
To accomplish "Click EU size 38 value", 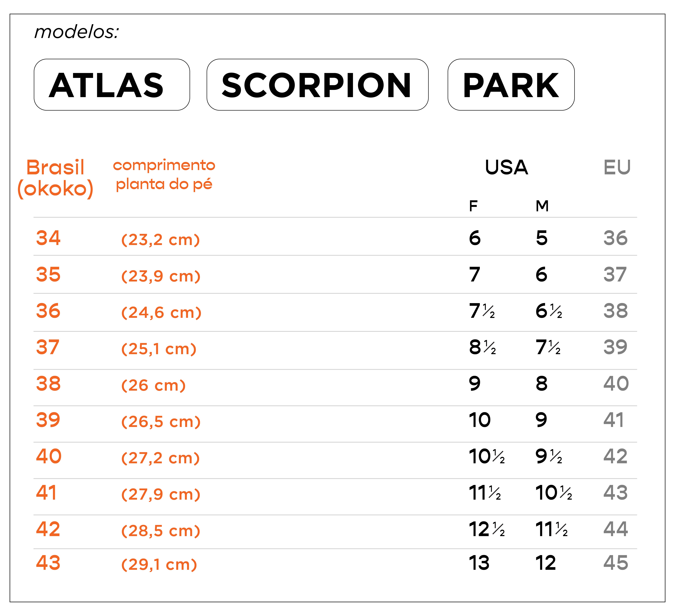I will coord(615,311).
